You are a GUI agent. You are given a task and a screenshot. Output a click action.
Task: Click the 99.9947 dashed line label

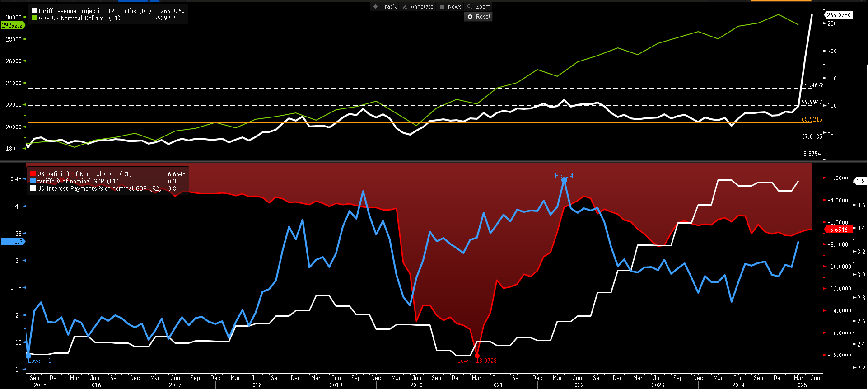[812, 103]
